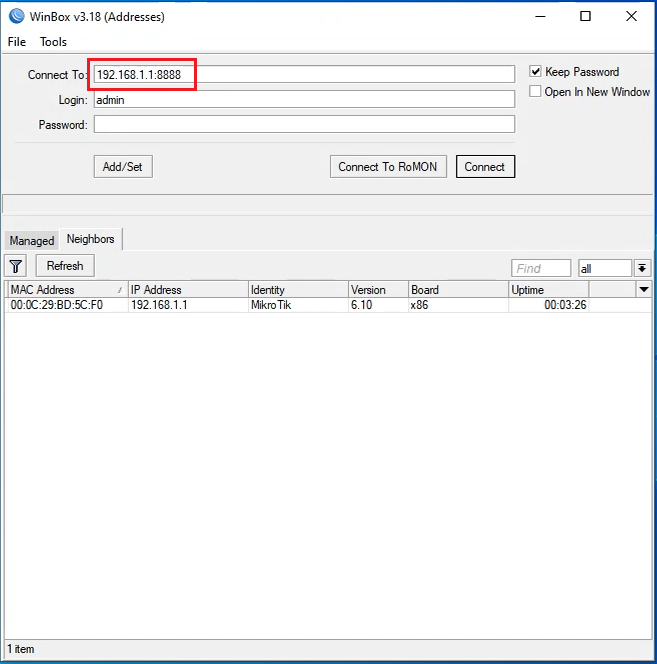Open the File menu
This screenshot has height=664, width=657.
17,42
